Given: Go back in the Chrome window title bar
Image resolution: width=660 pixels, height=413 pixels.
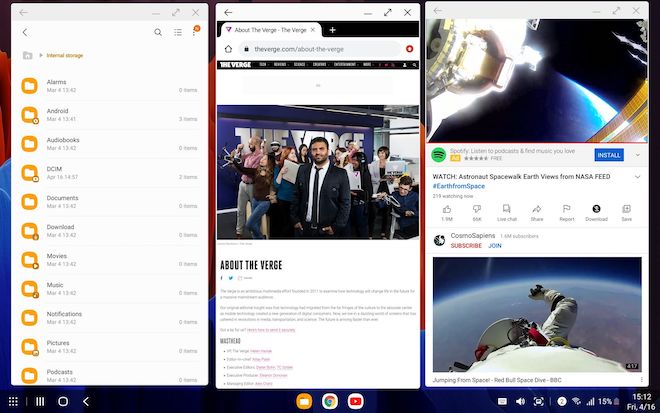Looking at the screenshot, I should pyautogui.click(x=228, y=13).
